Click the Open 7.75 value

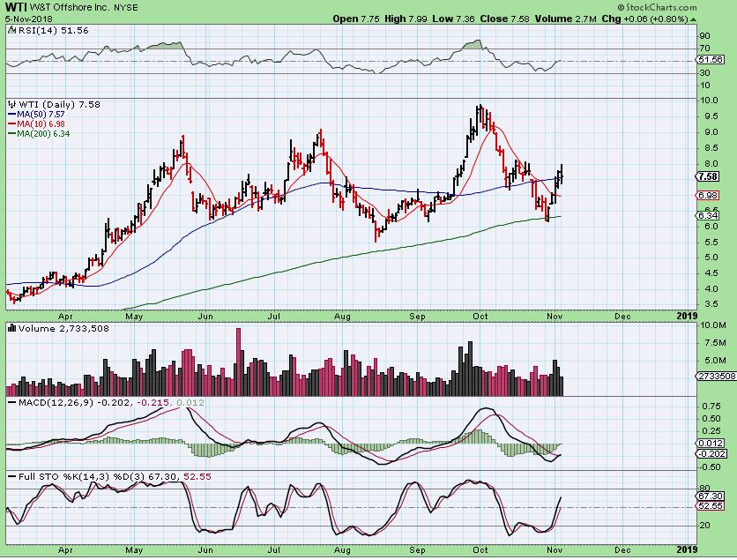[x=356, y=19]
